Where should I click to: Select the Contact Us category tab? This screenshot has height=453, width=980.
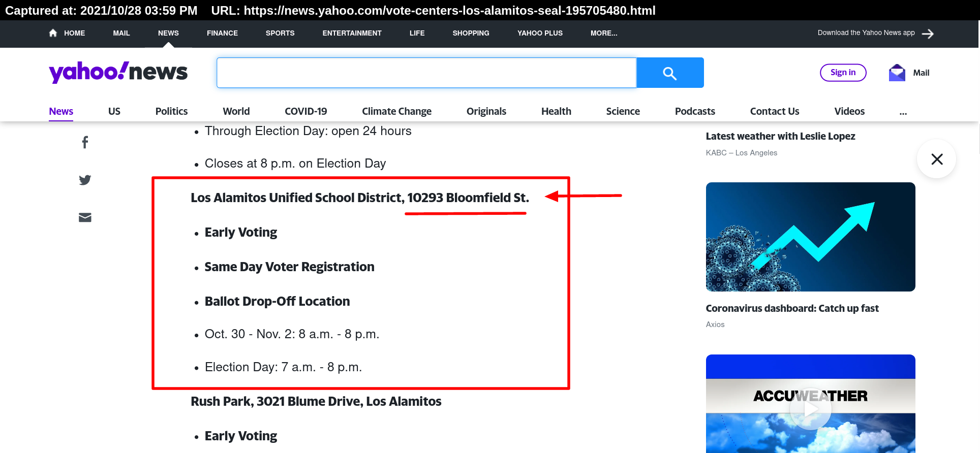click(775, 111)
